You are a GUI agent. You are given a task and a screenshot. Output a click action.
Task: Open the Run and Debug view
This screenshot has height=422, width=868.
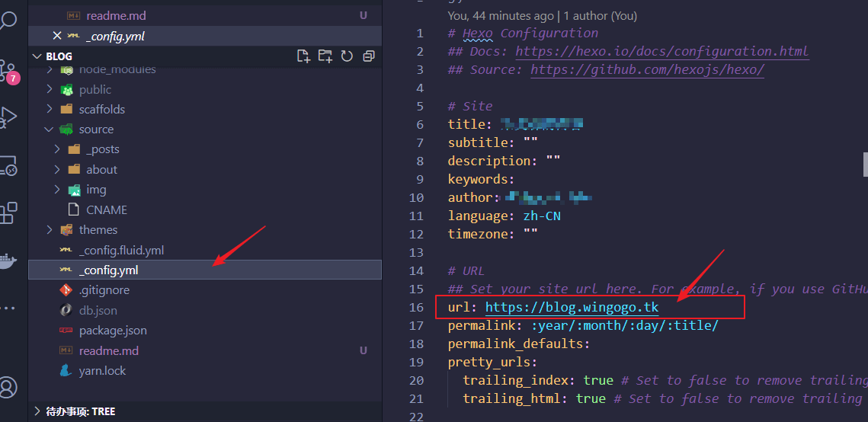8,117
